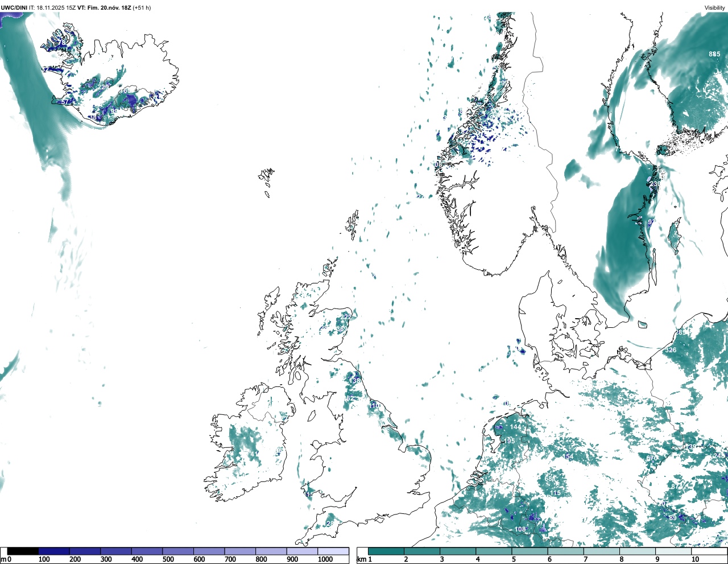This screenshot has width=728, height=564.
Task: Click the '108' value on the map
Action: tap(520, 529)
